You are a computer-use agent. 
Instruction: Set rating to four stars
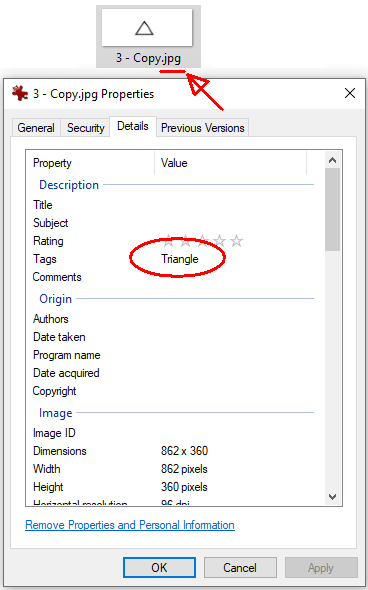coord(219,241)
